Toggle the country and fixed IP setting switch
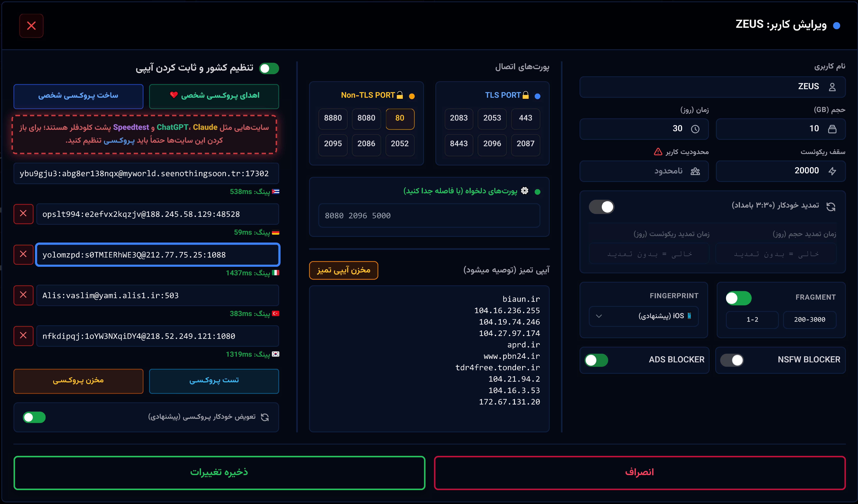Image resolution: width=858 pixels, height=504 pixels. tap(269, 68)
